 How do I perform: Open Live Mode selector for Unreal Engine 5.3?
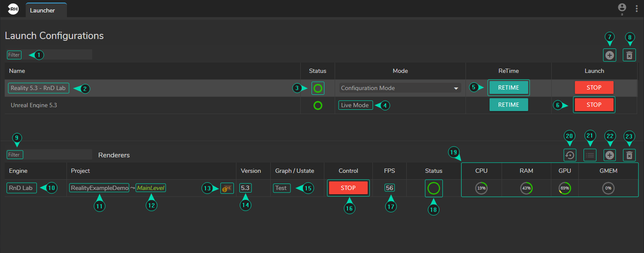355,105
